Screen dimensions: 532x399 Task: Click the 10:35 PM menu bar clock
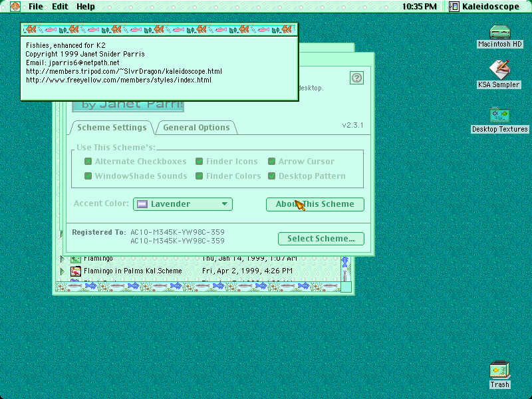point(420,7)
